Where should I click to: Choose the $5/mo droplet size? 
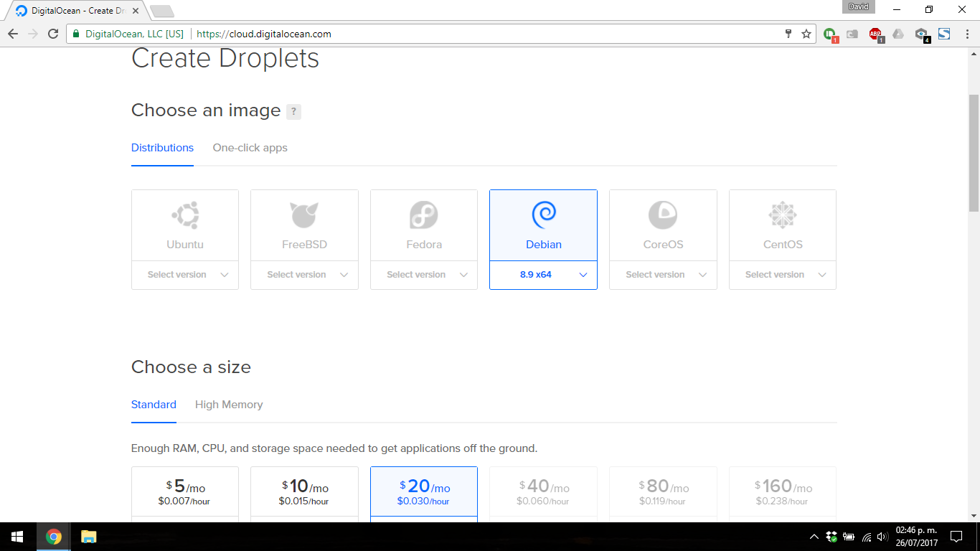click(x=185, y=494)
